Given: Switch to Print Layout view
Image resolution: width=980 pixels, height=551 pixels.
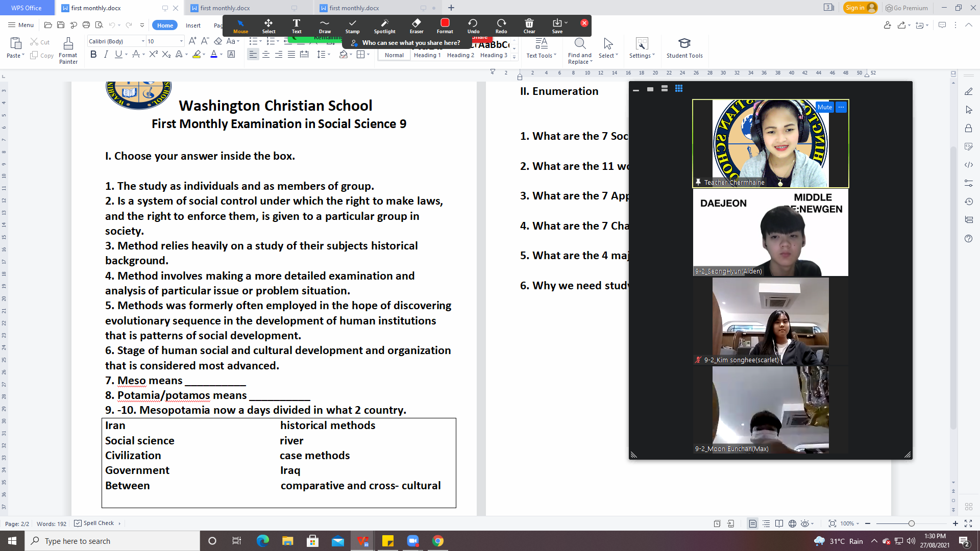Looking at the screenshot, I should click(x=752, y=523).
